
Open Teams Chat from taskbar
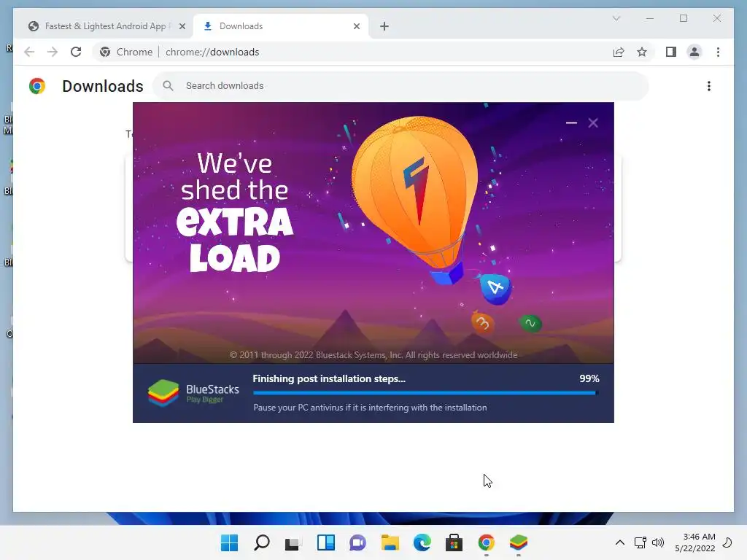point(357,542)
